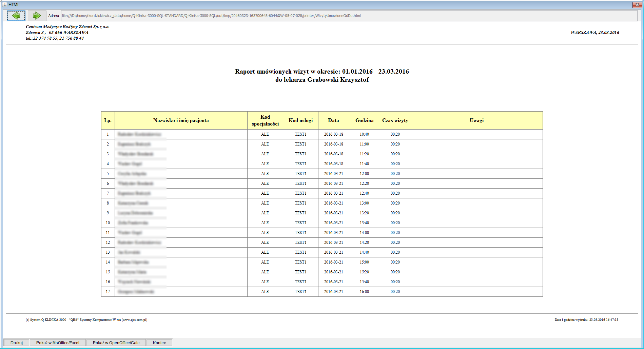644x349 pixels.
Task: Click the Godzina column header
Action: (365, 120)
